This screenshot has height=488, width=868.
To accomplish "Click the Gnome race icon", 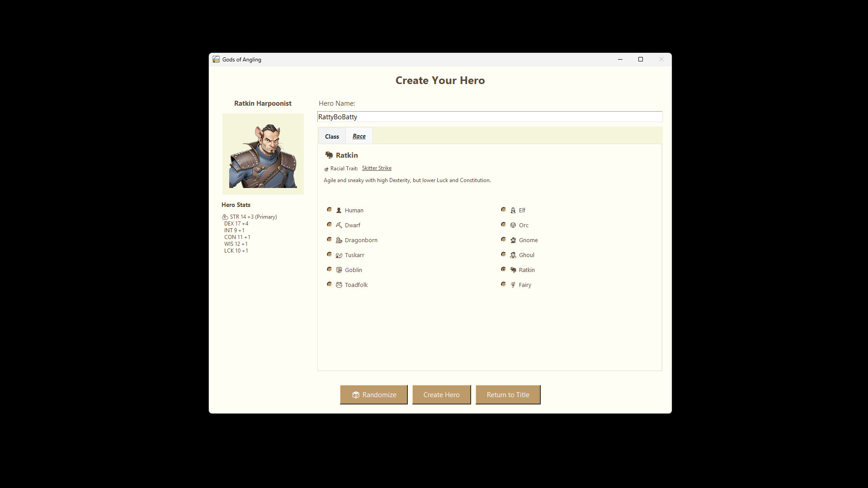I will [513, 240].
